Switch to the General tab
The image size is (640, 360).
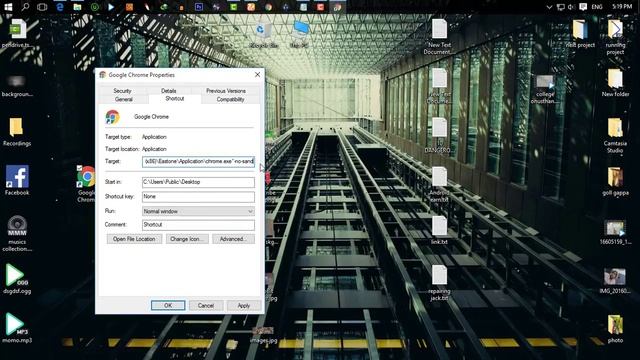pyautogui.click(x=124, y=99)
